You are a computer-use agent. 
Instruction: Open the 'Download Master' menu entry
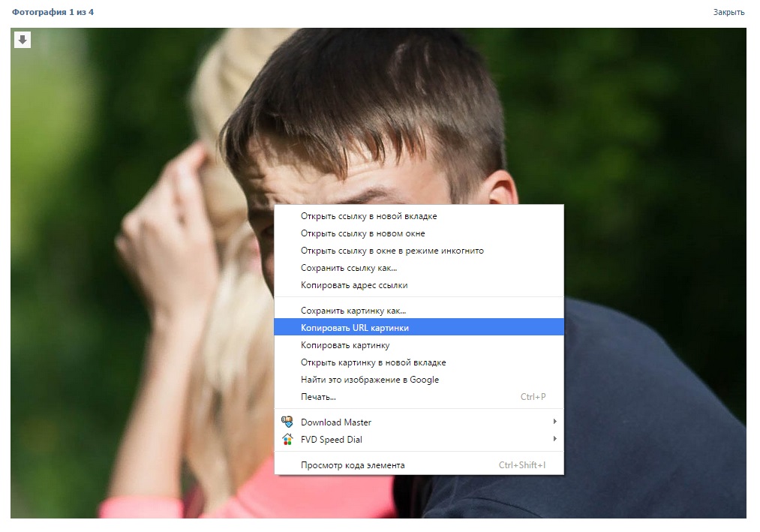pos(419,422)
